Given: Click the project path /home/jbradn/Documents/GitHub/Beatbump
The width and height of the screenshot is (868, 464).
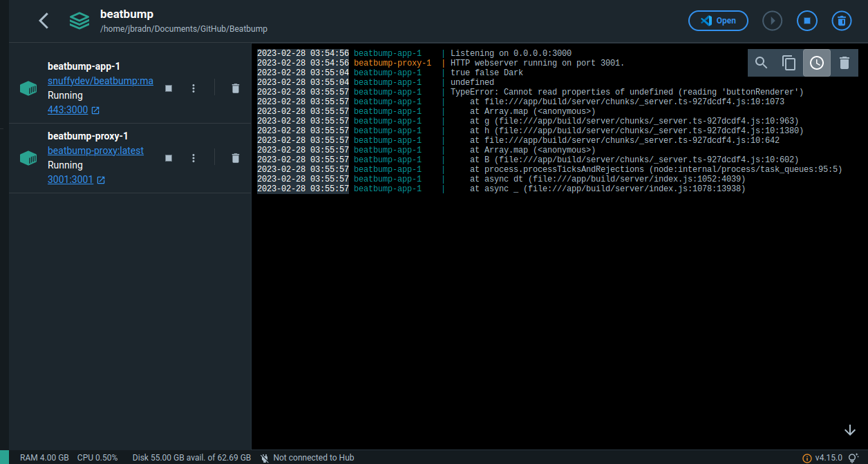Looking at the screenshot, I should 184,29.
